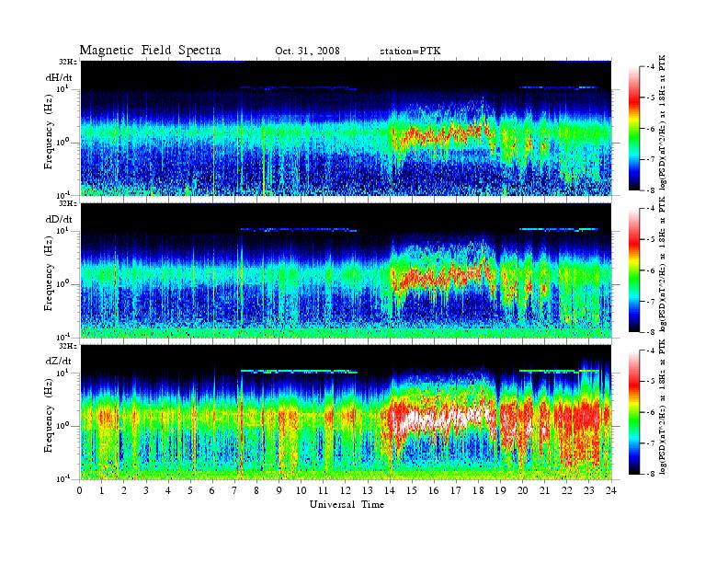Click the "22" tick on the Universal Time axis
The width and height of the screenshot is (728, 563).
(x=567, y=490)
